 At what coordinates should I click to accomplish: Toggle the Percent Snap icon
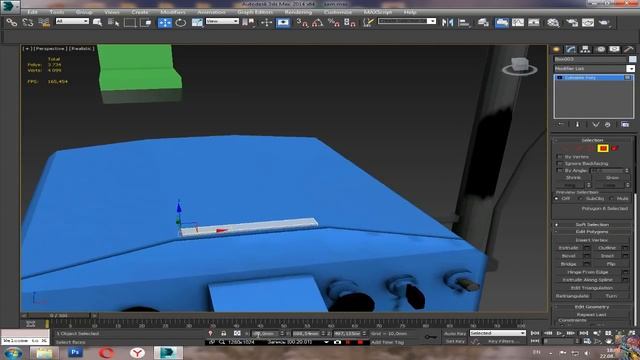coord(333,22)
